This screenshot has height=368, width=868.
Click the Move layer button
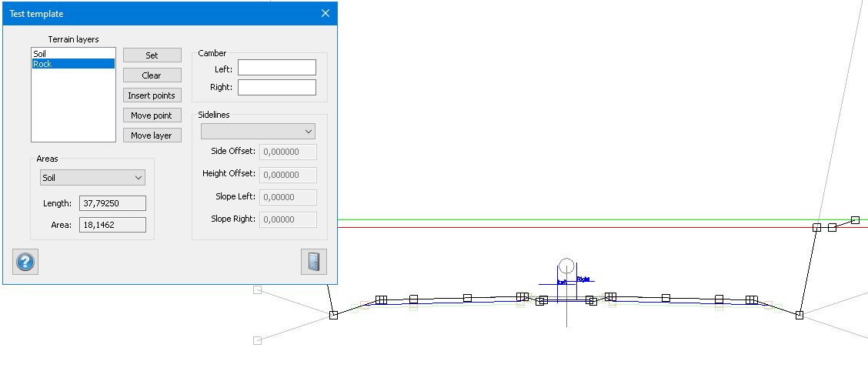click(x=152, y=135)
